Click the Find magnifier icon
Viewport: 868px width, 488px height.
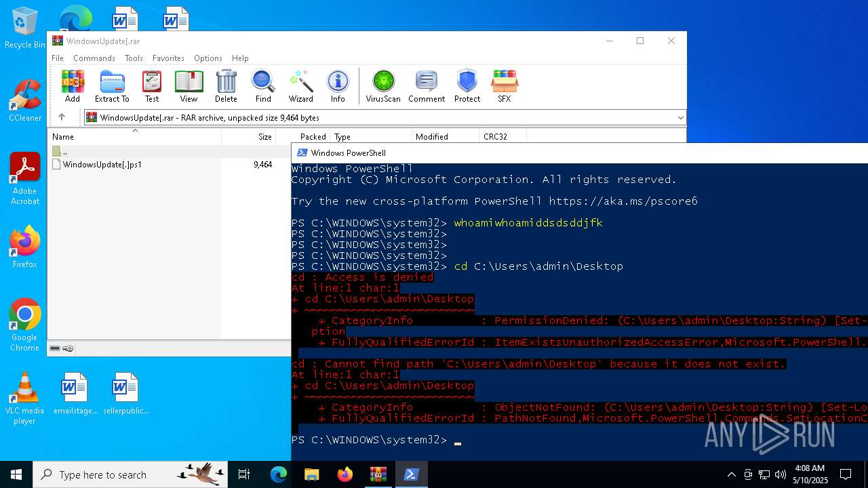[x=263, y=86]
